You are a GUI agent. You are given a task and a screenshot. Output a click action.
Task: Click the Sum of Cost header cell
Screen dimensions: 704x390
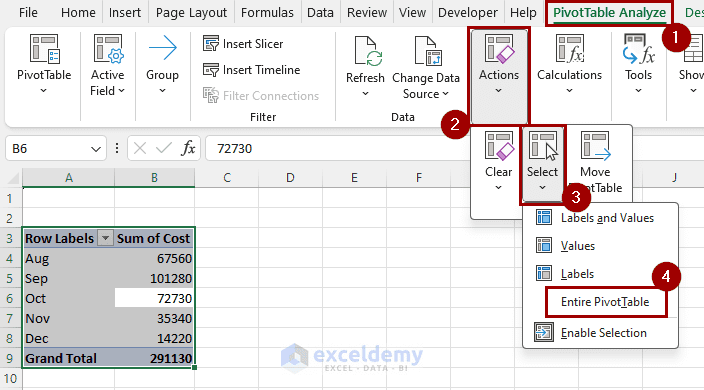click(x=154, y=238)
